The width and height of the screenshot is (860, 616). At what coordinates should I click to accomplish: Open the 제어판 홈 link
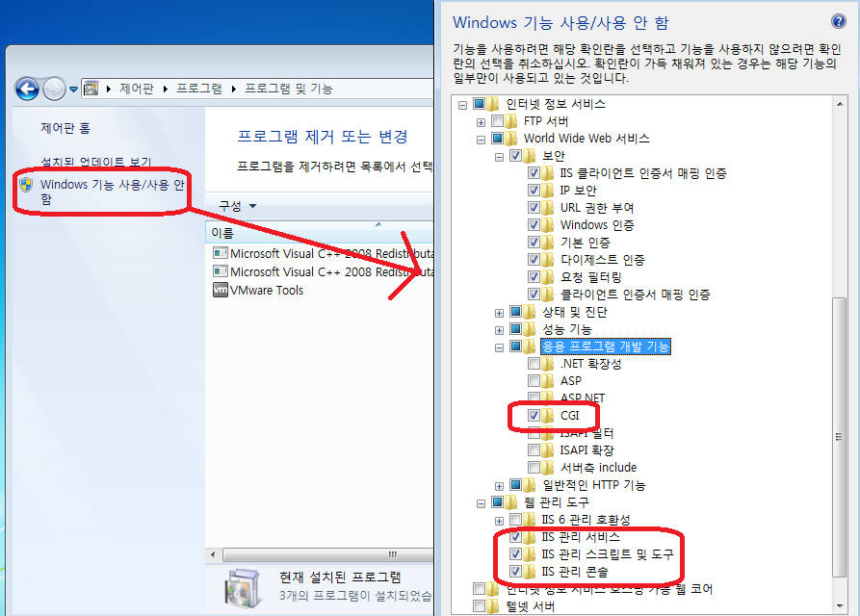click(x=65, y=128)
